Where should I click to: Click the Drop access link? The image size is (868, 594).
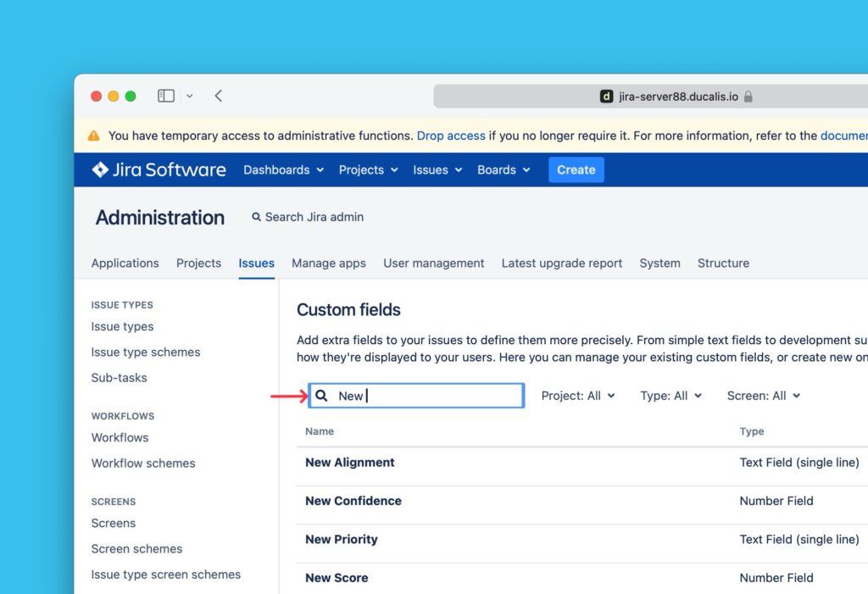[451, 136]
